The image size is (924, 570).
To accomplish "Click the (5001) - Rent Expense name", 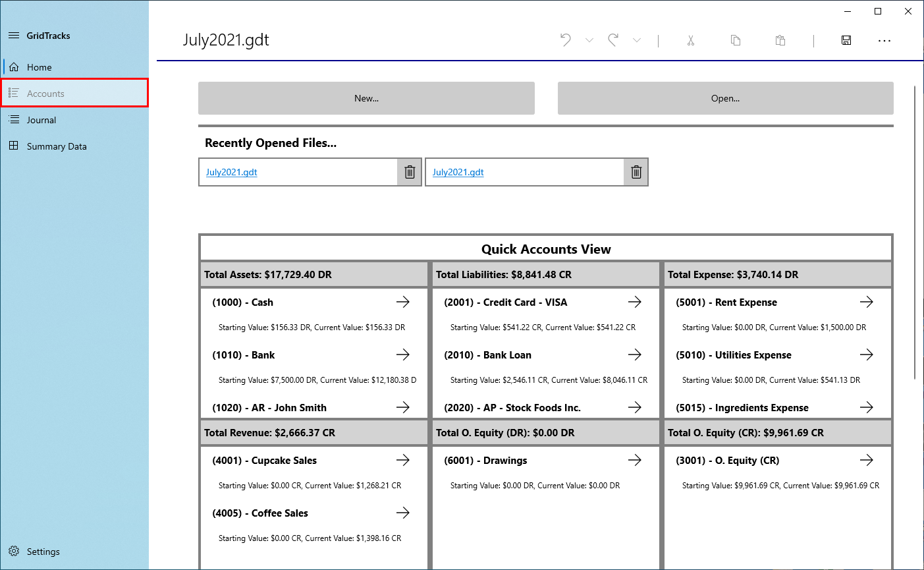I will click(x=726, y=302).
